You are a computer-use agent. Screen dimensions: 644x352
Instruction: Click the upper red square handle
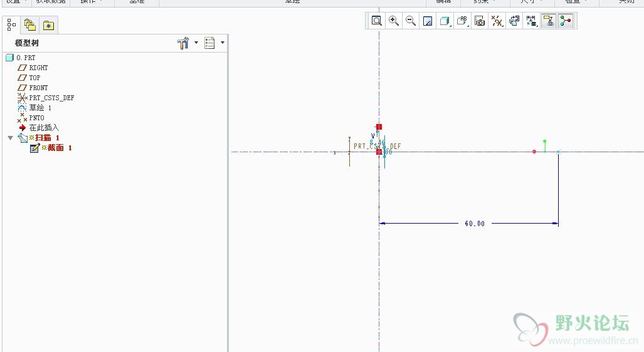[x=379, y=127]
